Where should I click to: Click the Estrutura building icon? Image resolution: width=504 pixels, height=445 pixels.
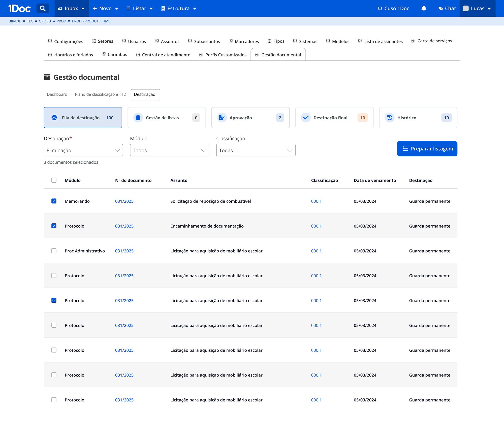[163, 9]
